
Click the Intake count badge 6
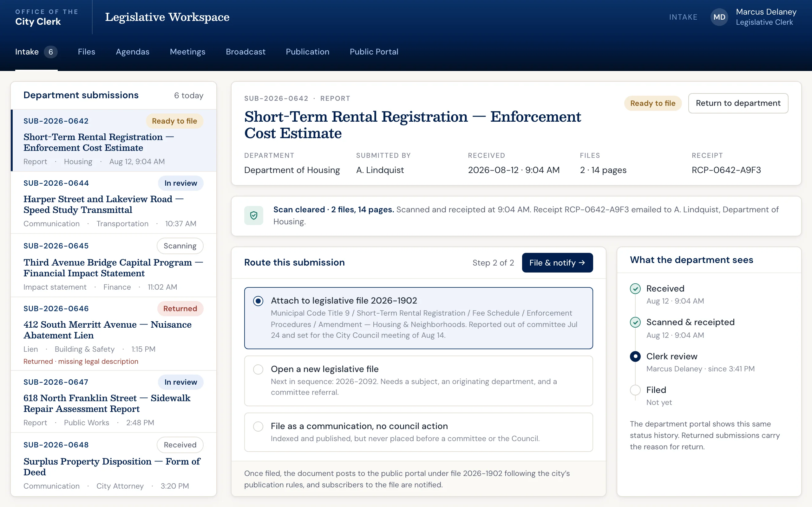(51, 52)
